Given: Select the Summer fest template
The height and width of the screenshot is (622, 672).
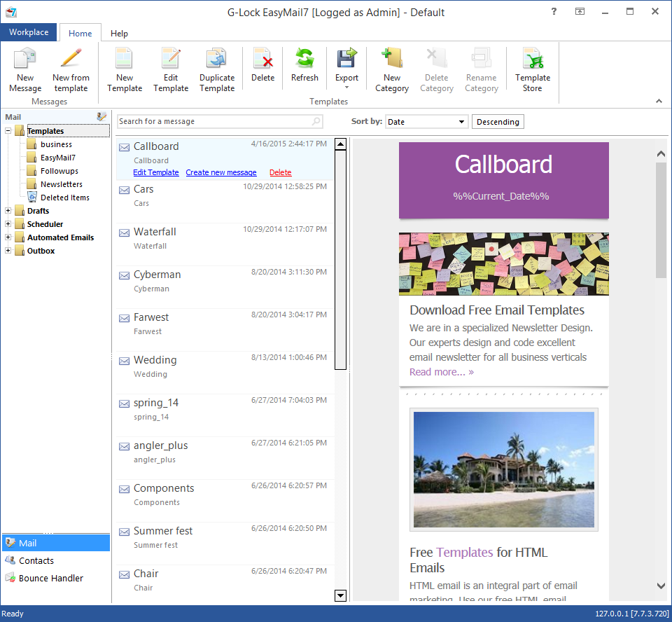Looking at the screenshot, I should (x=225, y=544).
